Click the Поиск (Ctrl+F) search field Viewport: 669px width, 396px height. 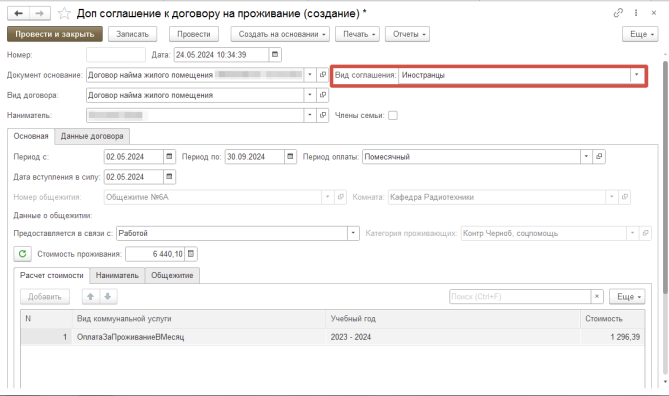pos(520,297)
